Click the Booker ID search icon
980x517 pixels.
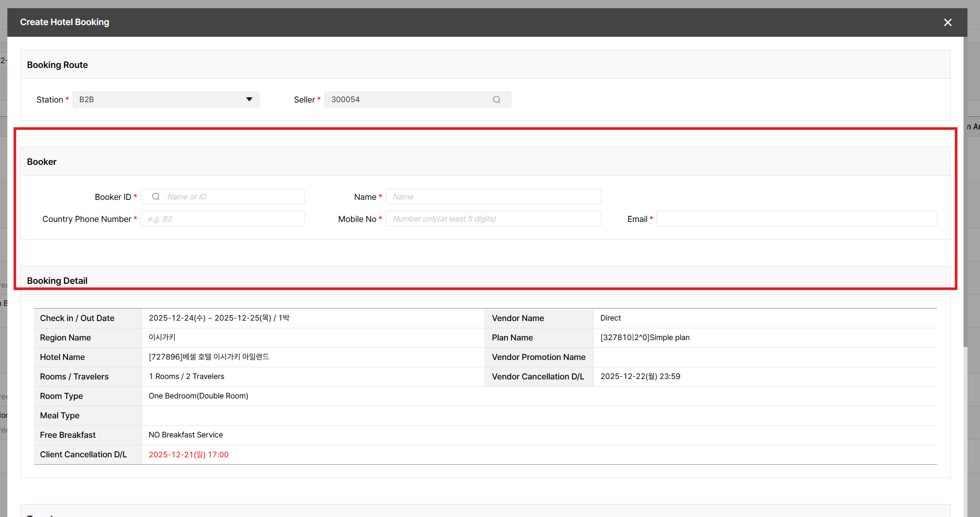[x=156, y=196]
